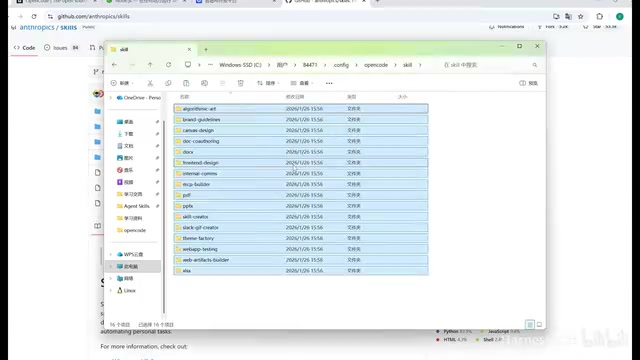Open chevron after .config in breadcrumb
Screen dimensions: 640x360
coord(356,65)
